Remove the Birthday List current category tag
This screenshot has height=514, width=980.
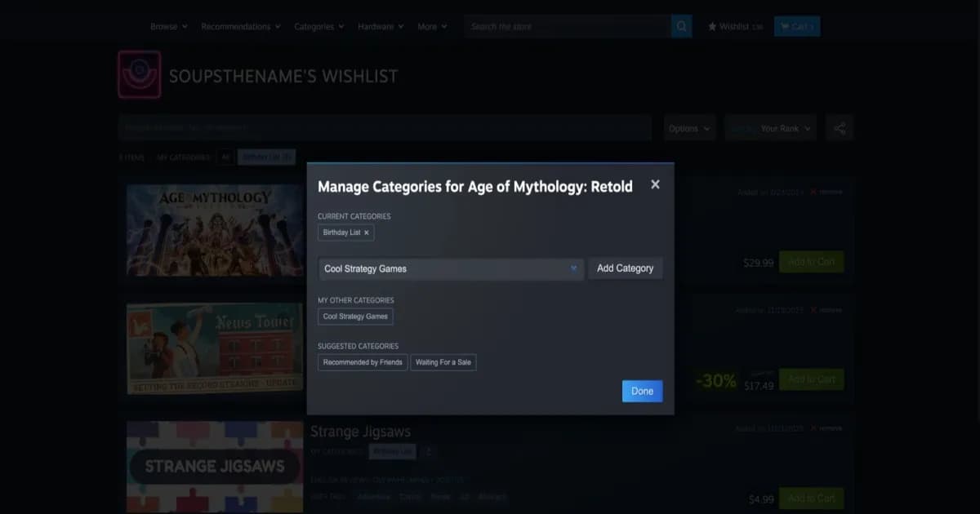click(367, 233)
